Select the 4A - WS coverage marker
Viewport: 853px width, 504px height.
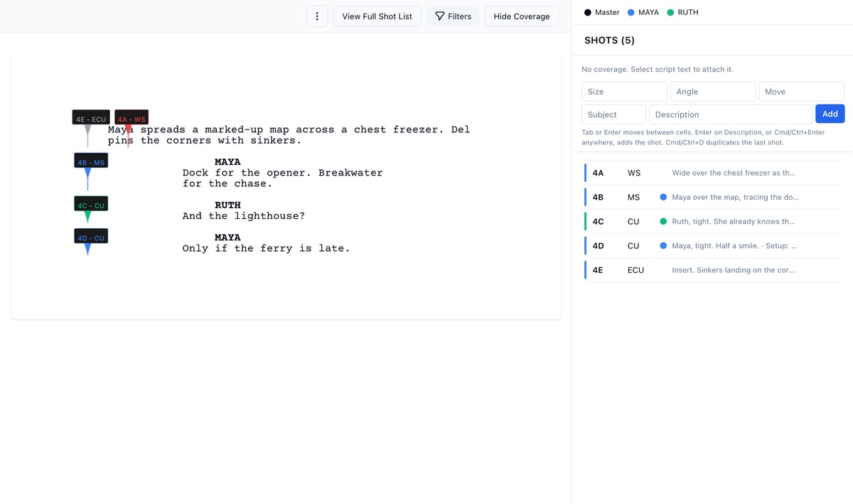(132, 119)
